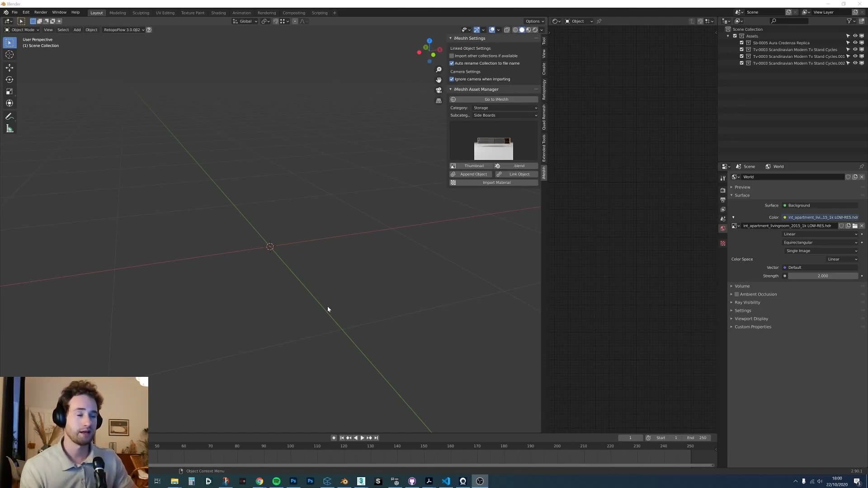The height and width of the screenshot is (488, 868).
Task: Switch to the UV Editing workspace tab
Action: pos(165,13)
